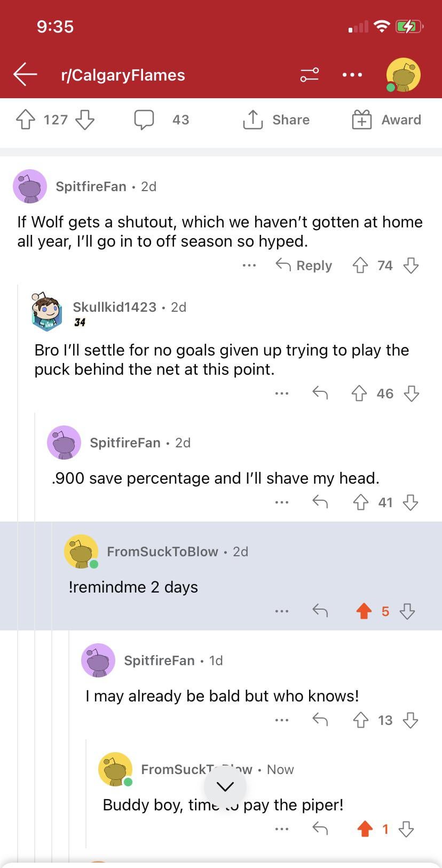Share this post
This screenshot has width=442, height=868.
pos(277,120)
